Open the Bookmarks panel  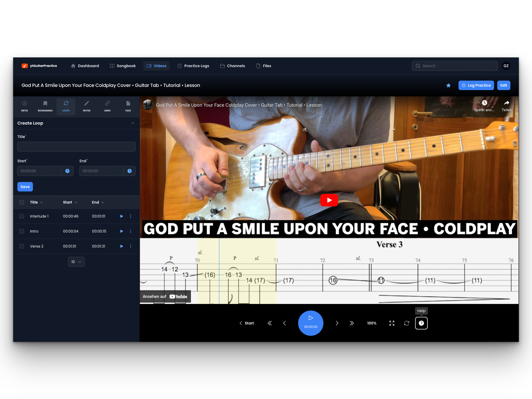pyautogui.click(x=45, y=106)
